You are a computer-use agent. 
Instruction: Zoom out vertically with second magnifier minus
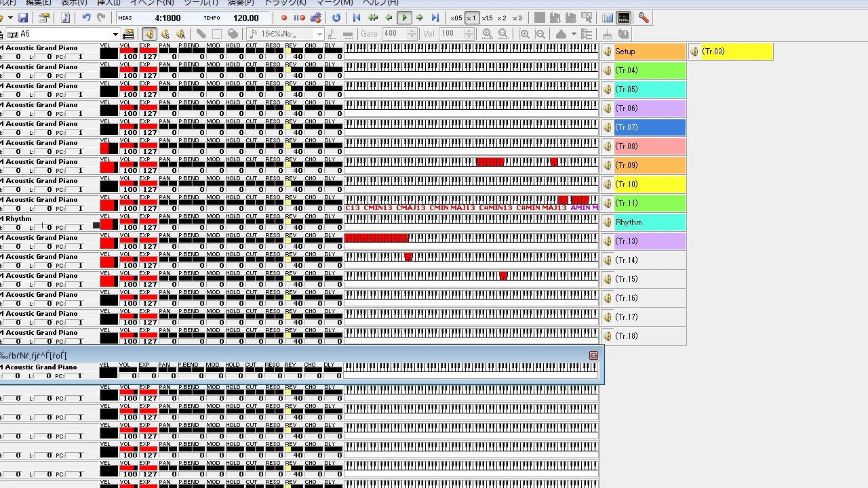point(540,34)
